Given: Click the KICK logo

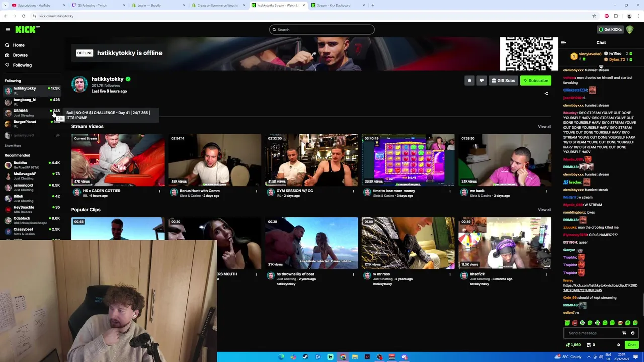Looking at the screenshot, I should coord(25,30).
